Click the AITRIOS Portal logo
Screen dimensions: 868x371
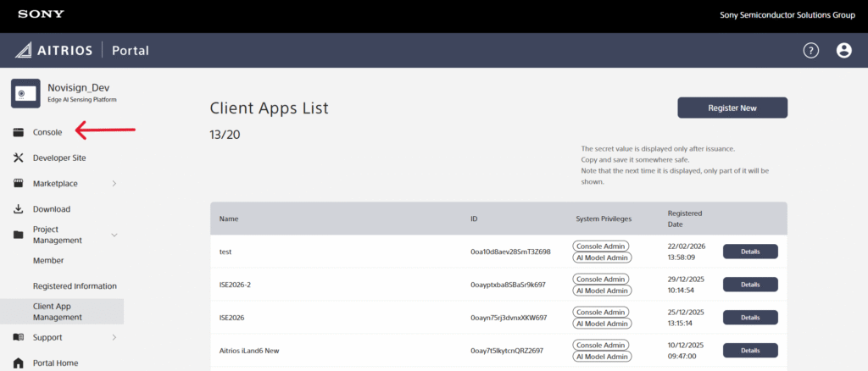[x=82, y=50]
